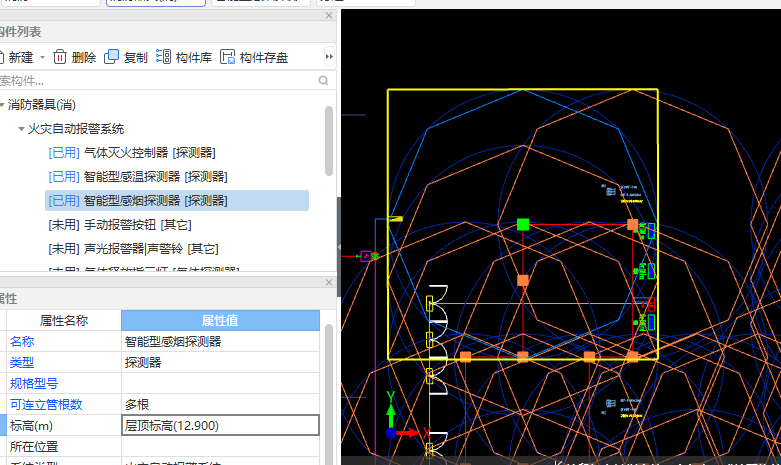Image resolution: width=781 pixels, height=465 pixels.
Task: Click the component search field
Action: click(x=157, y=81)
